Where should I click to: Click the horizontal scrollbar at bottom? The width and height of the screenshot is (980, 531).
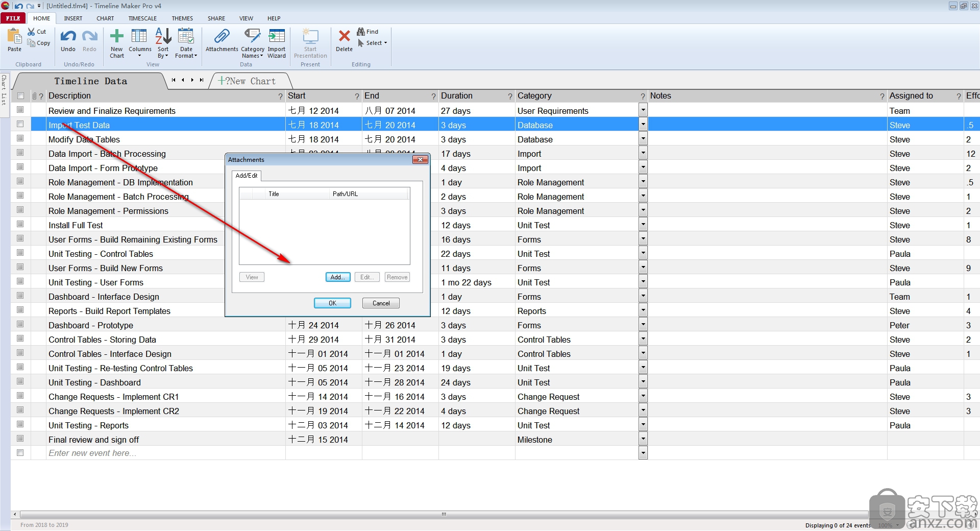point(443,514)
